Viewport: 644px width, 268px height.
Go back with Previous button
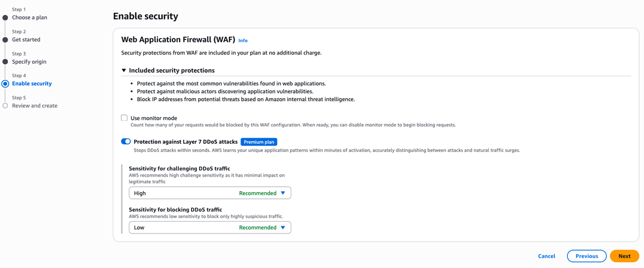click(587, 256)
